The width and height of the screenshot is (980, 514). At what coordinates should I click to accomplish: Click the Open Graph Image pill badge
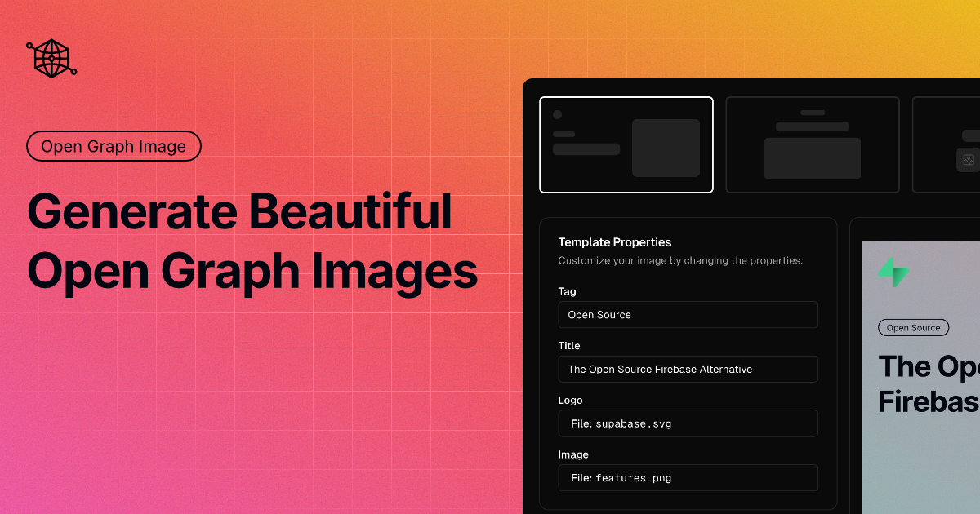tap(114, 146)
